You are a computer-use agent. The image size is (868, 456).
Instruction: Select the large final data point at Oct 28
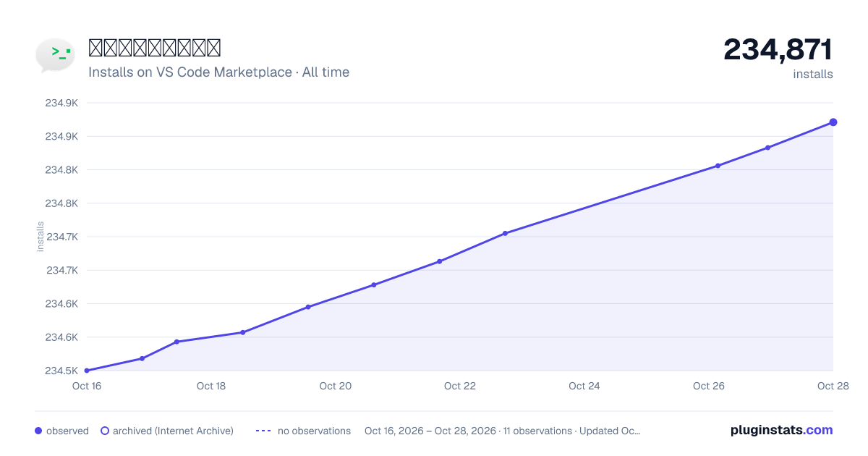[833, 122]
